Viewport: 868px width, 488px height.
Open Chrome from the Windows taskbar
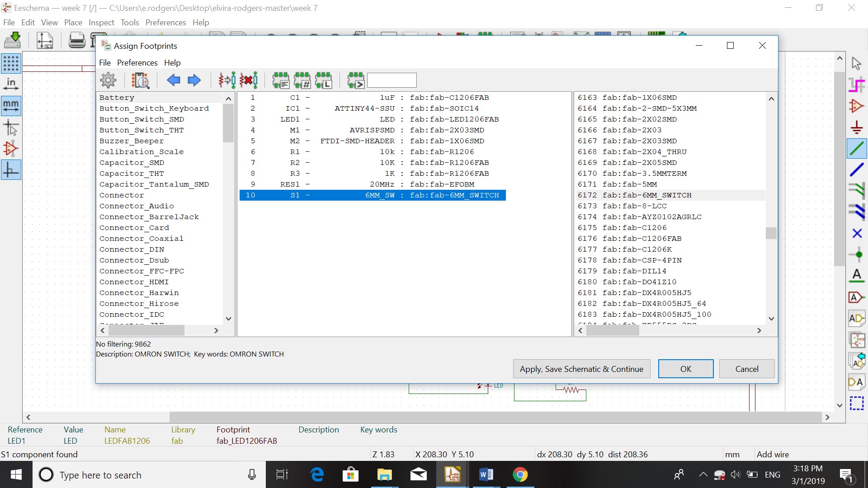(x=520, y=474)
